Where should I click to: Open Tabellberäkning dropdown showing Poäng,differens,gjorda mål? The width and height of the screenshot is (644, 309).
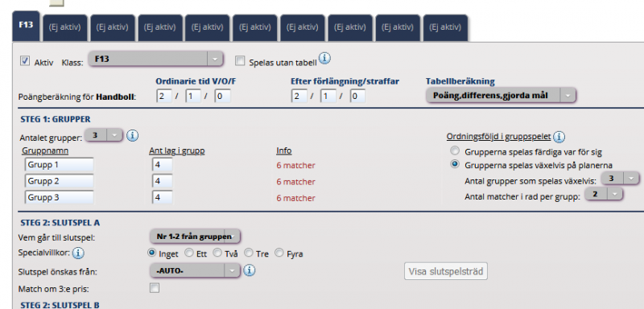501,95
